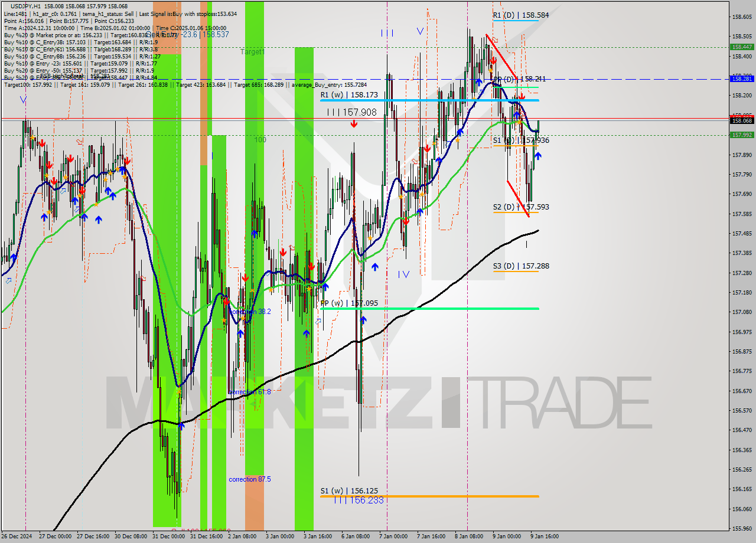The image size is (756, 543).
Task: Select the correction 38.2 label
Action: pyautogui.click(x=250, y=312)
